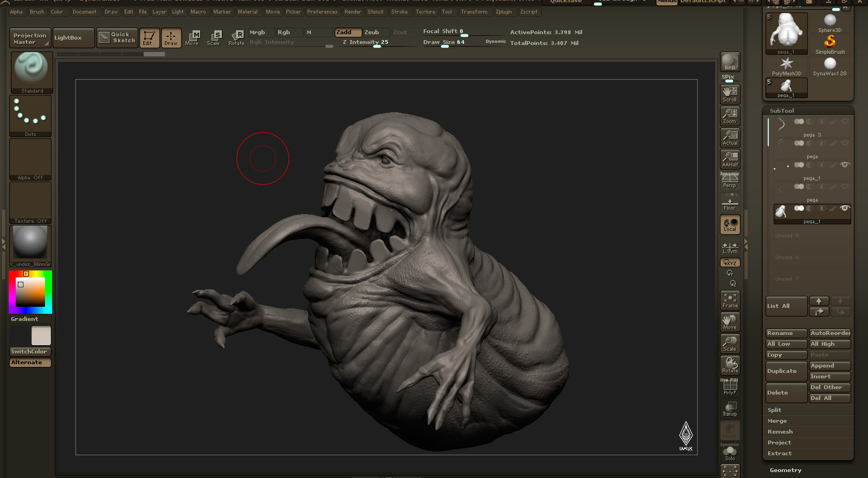Viewport: 868px width, 478px height.
Task: Toggle the Transp transparency icon
Action: (x=730, y=409)
